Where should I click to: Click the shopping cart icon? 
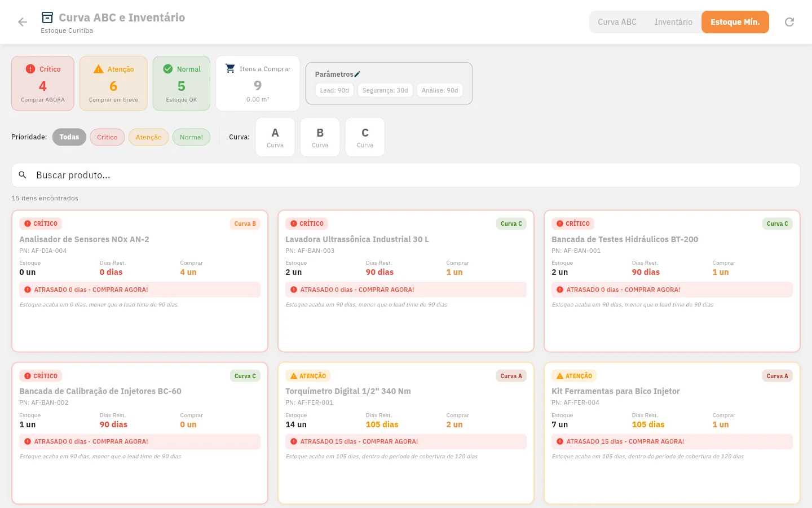click(x=230, y=68)
